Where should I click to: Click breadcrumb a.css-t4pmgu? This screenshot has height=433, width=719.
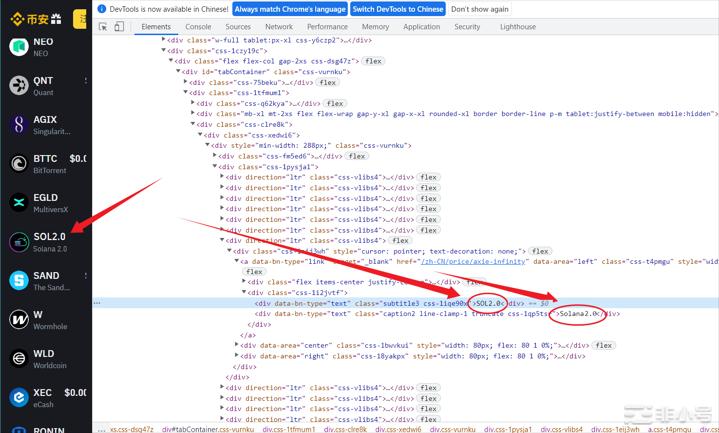[x=669, y=429]
